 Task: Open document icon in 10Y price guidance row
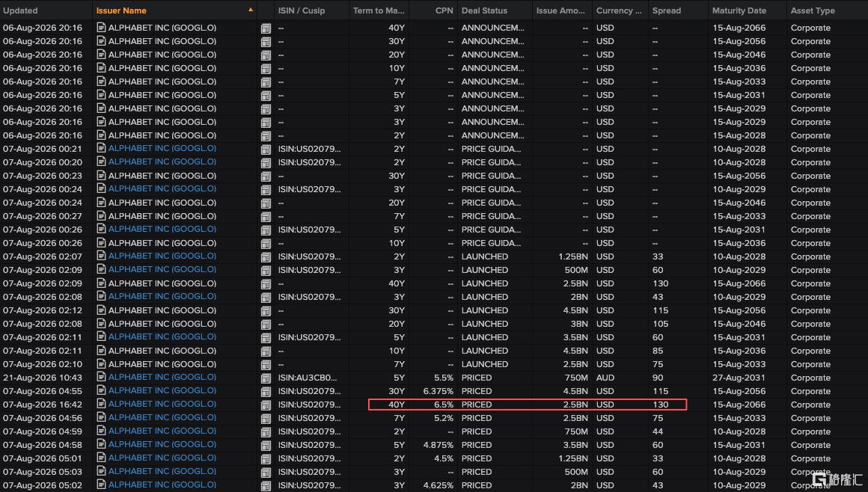point(101,242)
